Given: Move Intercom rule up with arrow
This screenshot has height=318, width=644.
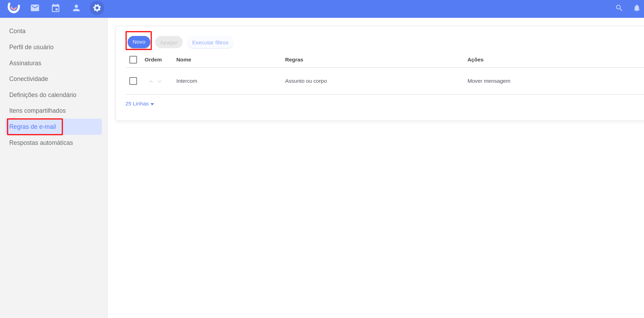Looking at the screenshot, I should 151,81.
